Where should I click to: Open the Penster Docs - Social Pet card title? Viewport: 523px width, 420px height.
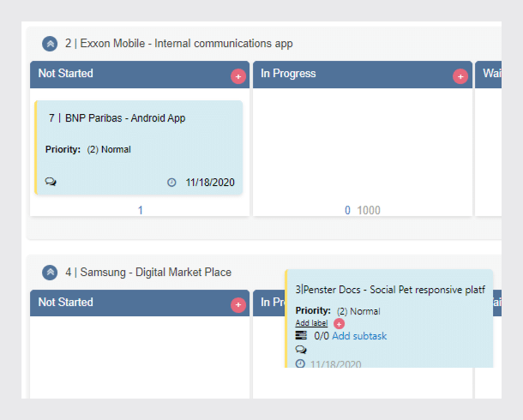click(390, 290)
